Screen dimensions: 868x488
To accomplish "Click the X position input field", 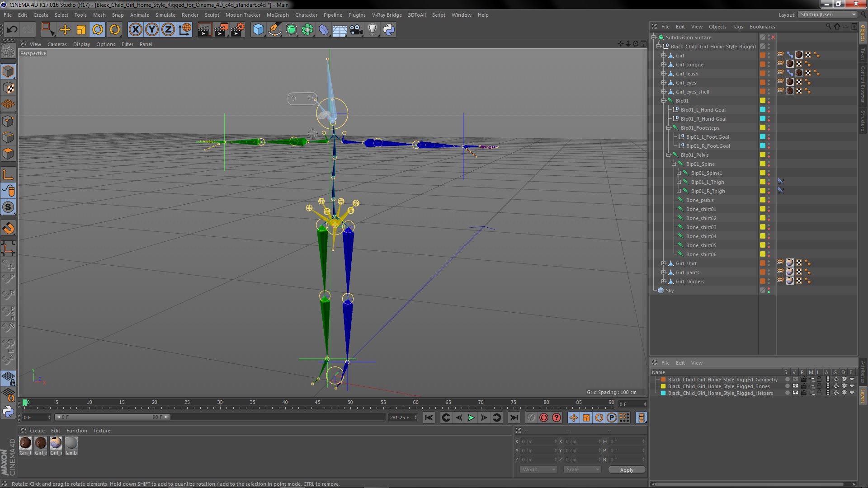I will click(x=537, y=441).
